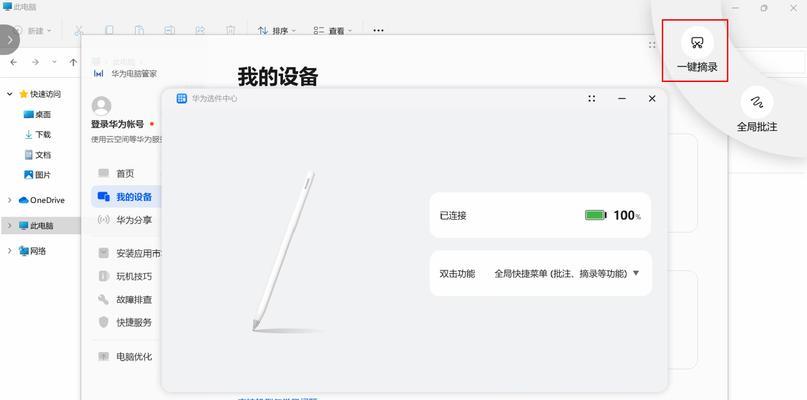Click the 我的设备 heading text
This screenshot has width=807, height=400.
pos(278,77)
